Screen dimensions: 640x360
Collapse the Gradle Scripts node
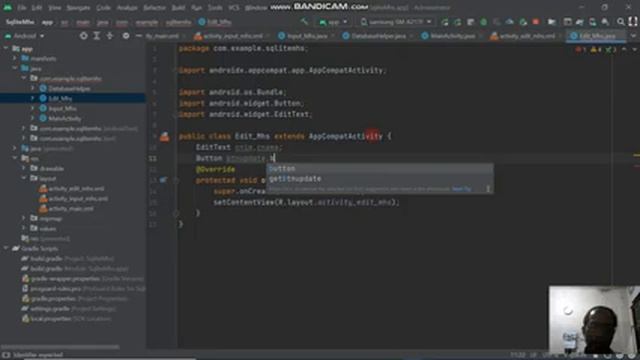point(6,249)
